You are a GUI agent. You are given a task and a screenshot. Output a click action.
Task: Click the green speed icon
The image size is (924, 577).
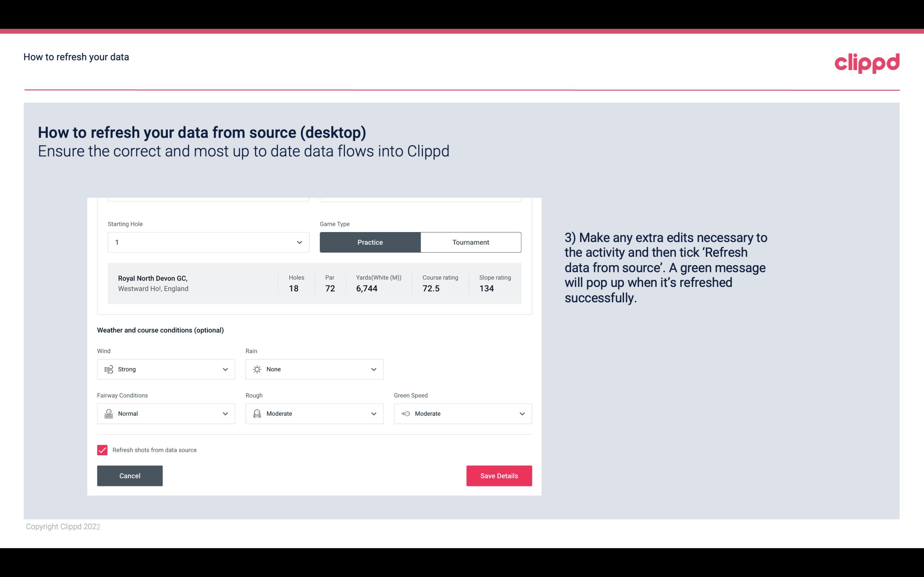406,414
